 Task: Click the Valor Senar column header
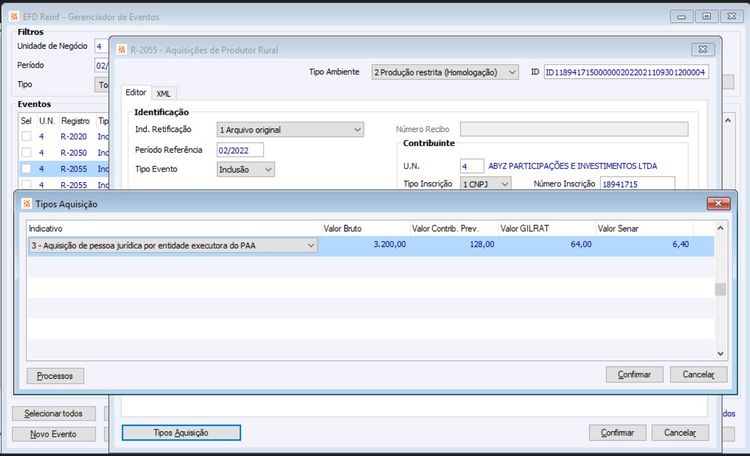click(644, 229)
